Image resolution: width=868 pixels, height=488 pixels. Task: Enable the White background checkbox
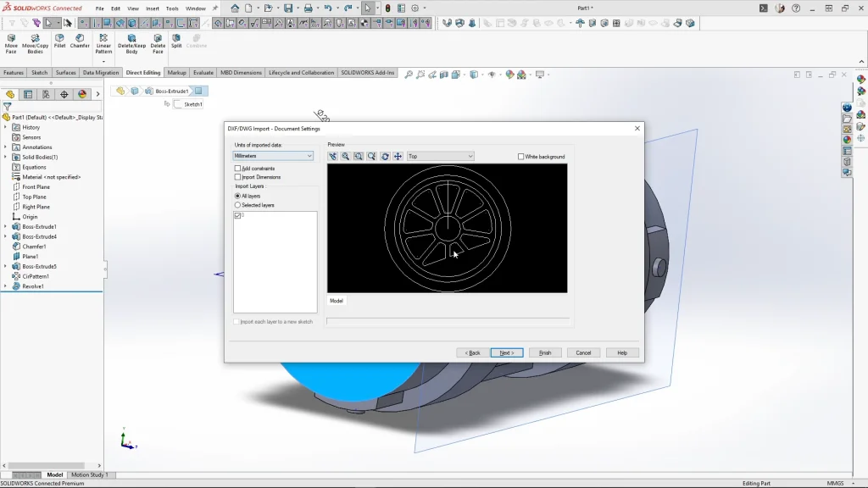pos(520,157)
